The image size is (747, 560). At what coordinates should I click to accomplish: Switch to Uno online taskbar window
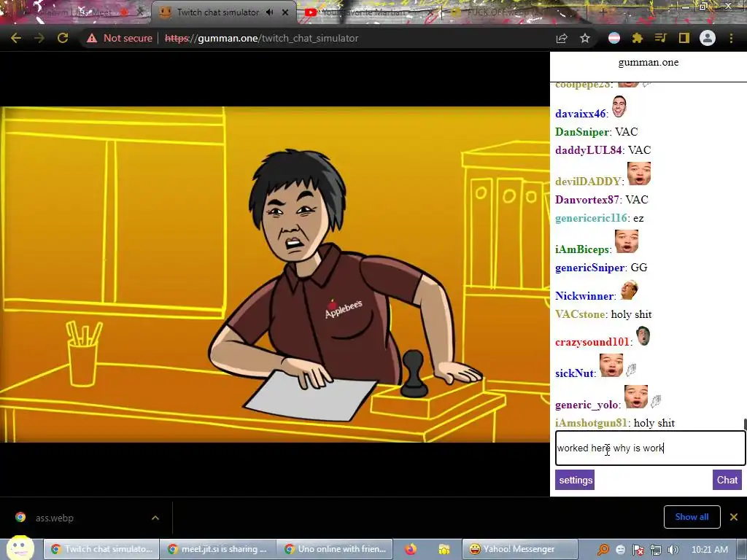click(x=335, y=549)
